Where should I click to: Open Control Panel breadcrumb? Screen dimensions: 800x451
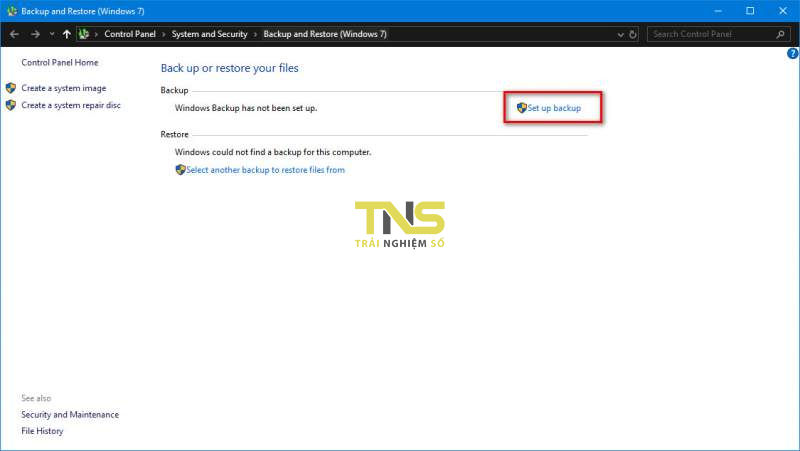pyautogui.click(x=130, y=34)
